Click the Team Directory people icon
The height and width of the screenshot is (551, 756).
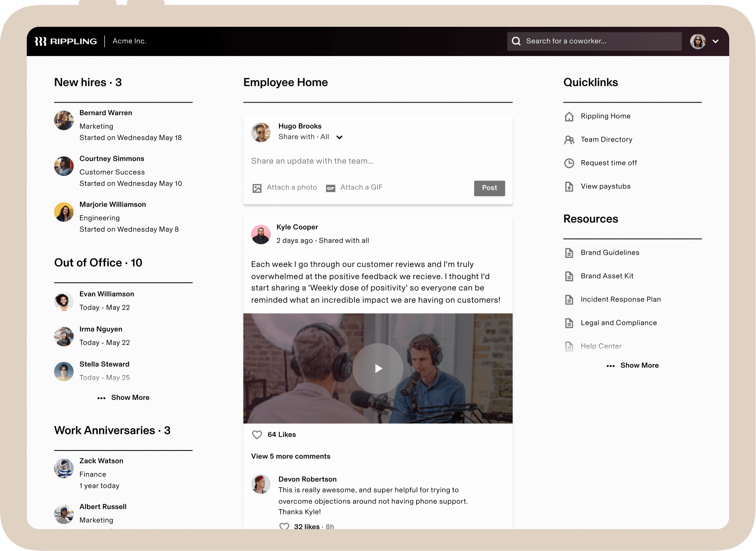point(569,140)
